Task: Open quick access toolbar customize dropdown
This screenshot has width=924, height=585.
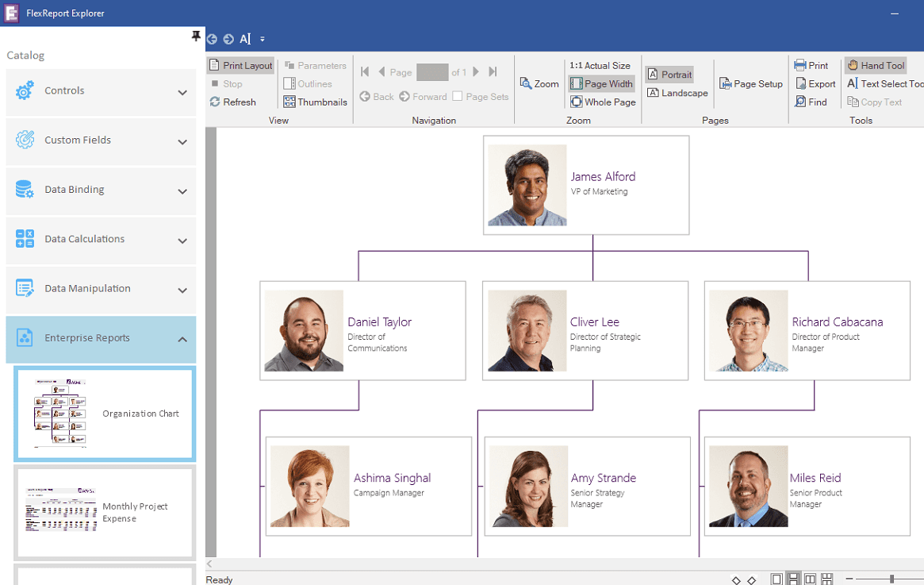Action: pyautogui.click(x=263, y=40)
